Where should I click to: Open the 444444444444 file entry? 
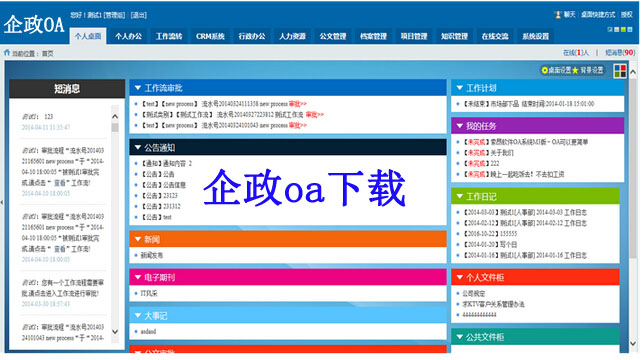[x=479, y=315]
